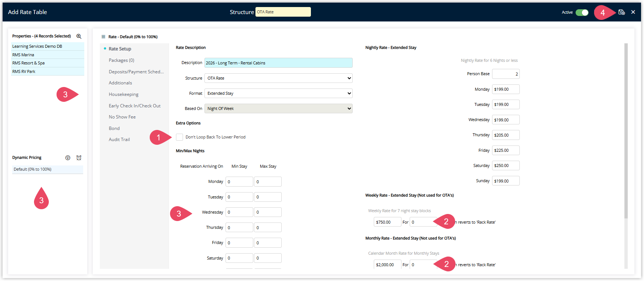
Task: Click the rate Description field
Action: point(278,63)
